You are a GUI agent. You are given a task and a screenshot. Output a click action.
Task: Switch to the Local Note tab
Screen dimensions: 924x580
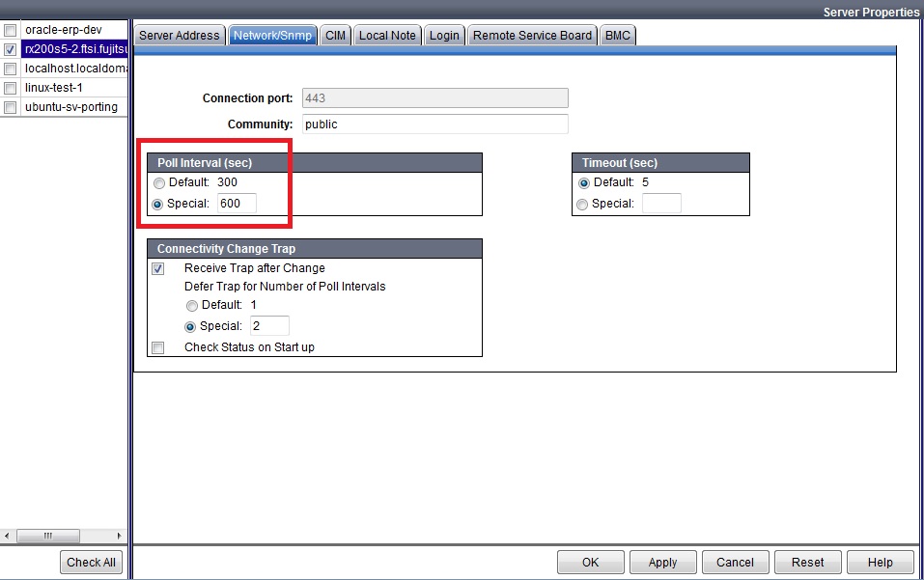click(387, 35)
